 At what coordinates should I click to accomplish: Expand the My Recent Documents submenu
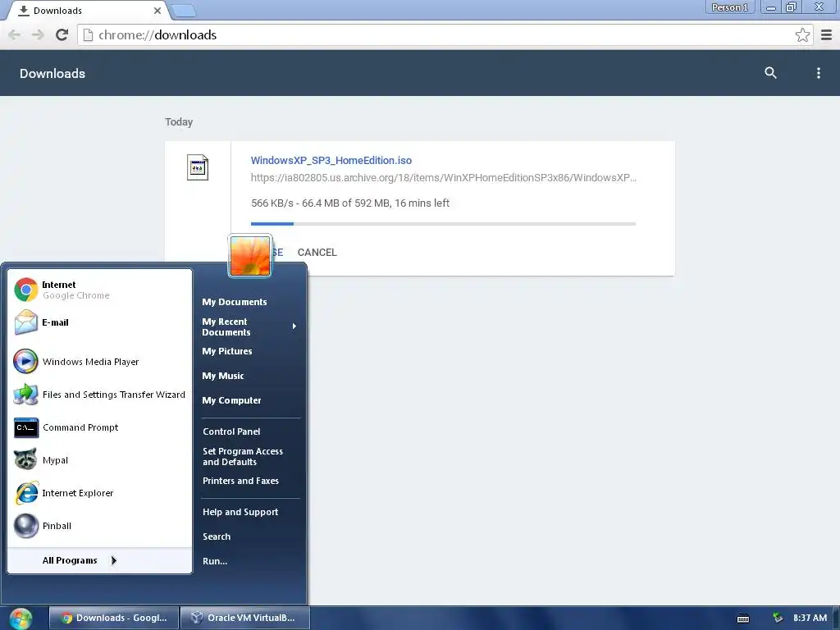click(249, 326)
